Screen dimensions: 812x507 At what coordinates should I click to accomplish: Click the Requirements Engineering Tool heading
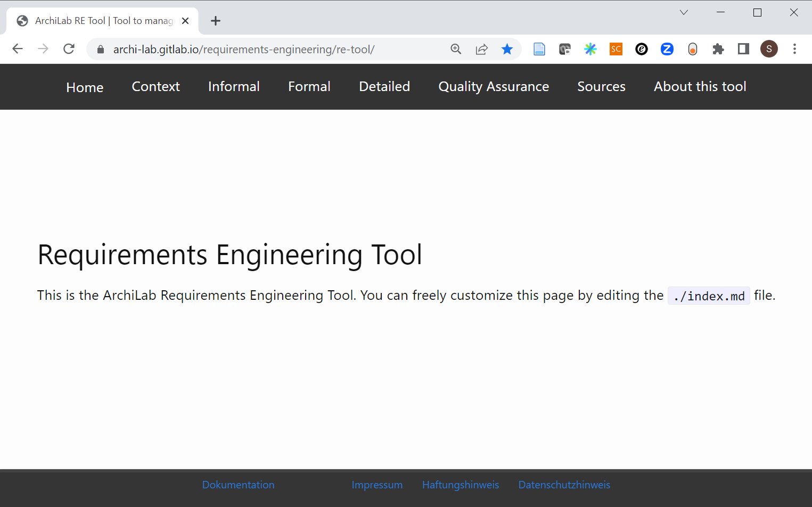pyautogui.click(x=230, y=255)
